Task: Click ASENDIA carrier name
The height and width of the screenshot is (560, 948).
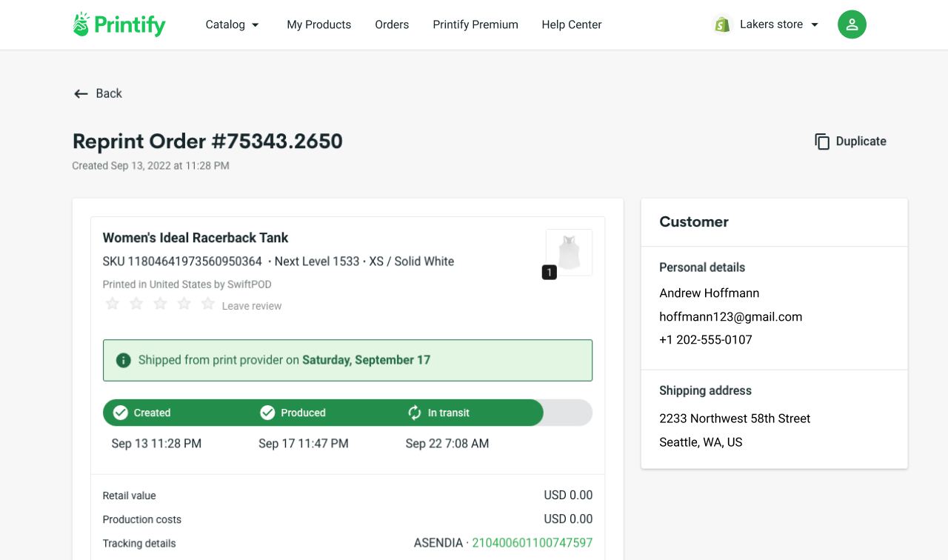Action: pos(438,543)
